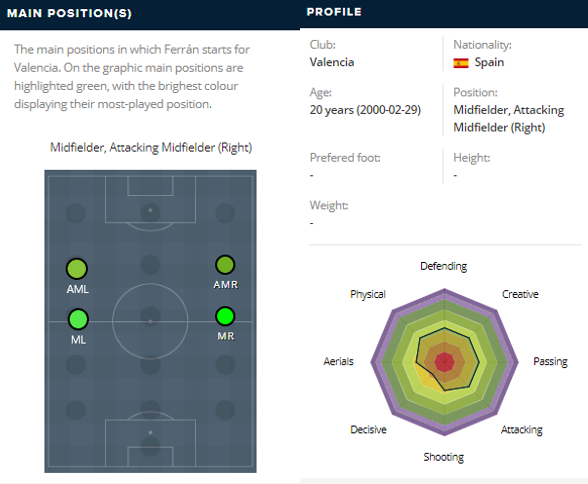Click the Attacking label on the chart
The image size is (588, 484).
(x=522, y=430)
